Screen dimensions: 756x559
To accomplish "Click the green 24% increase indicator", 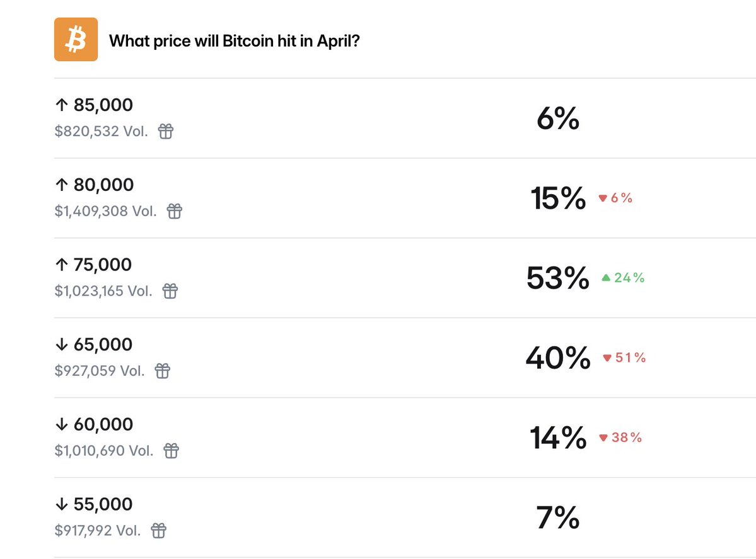I will tap(623, 278).
